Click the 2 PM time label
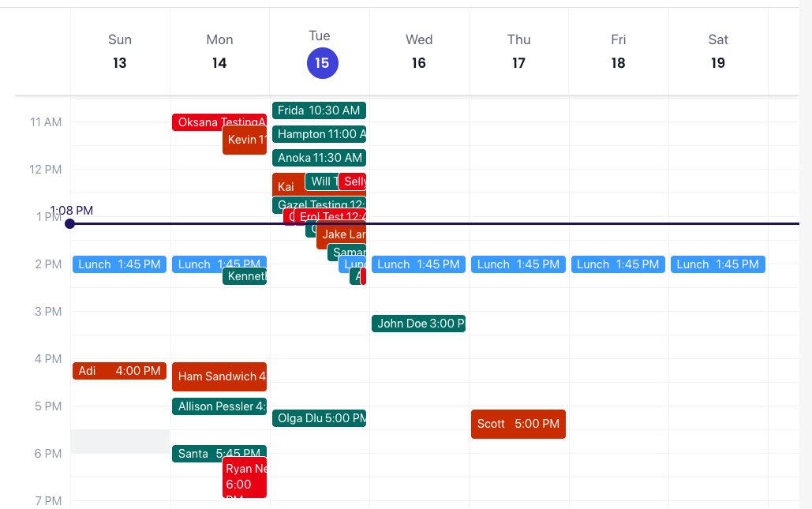The height and width of the screenshot is (509, 812). coord(48,264)
